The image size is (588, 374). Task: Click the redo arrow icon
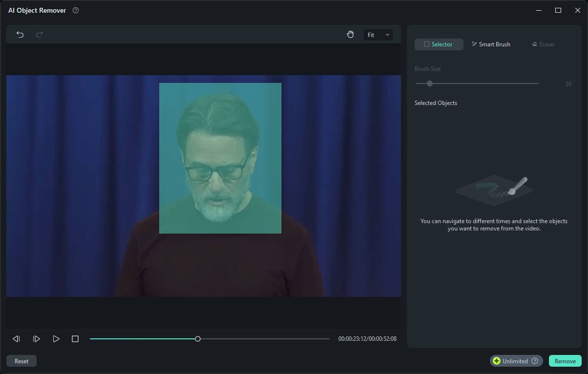[40, 35]
